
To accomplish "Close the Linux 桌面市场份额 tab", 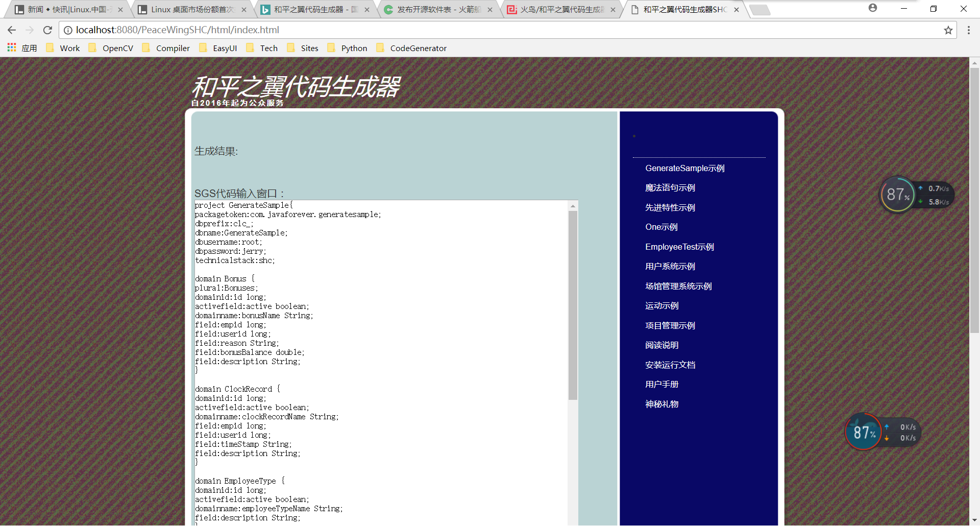I will pos(244,10).
